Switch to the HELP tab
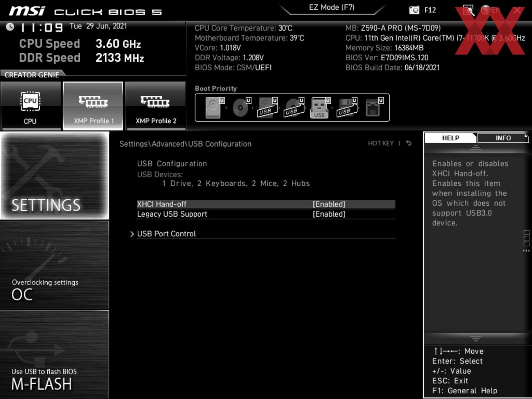This screenshot has height=399, width=532. click(x=451, y=138)
